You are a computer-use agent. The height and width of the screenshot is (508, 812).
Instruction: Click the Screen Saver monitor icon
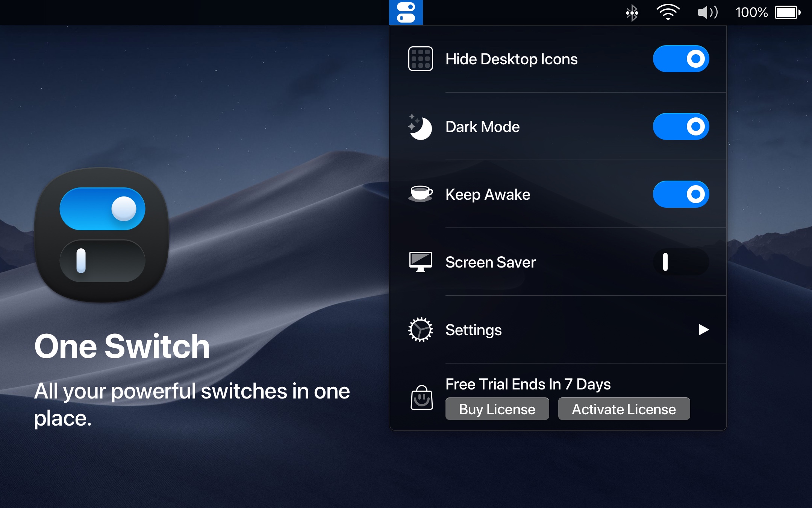point(420,262)
